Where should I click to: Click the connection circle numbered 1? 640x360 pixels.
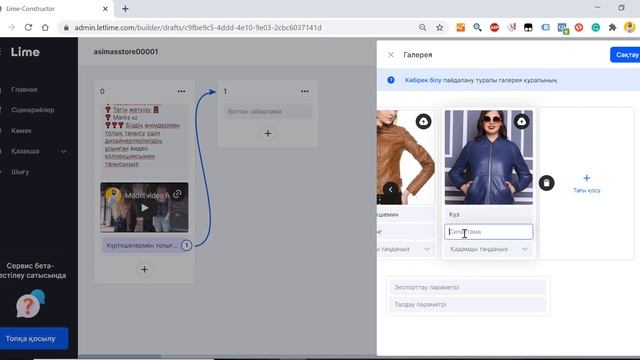[187, 245]
